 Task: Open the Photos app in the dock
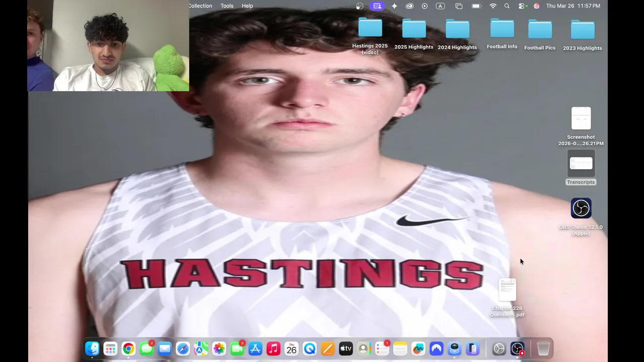click(x=219, y=348)
